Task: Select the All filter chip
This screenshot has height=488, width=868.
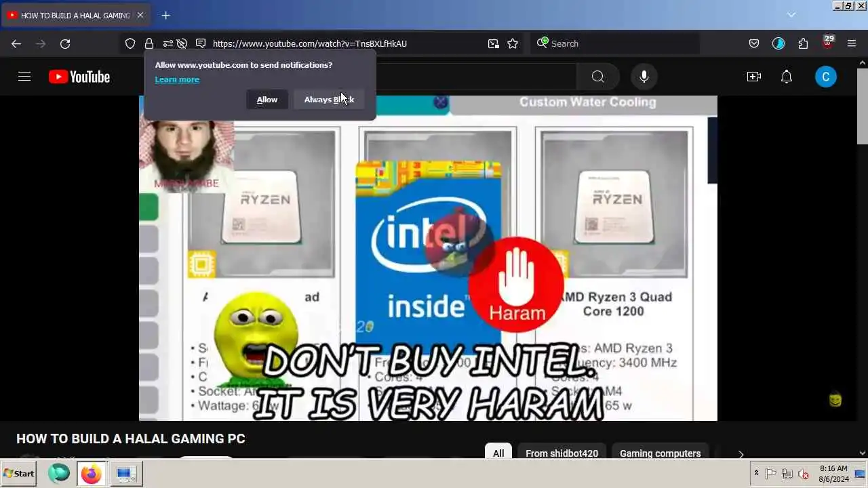Action: pyautogui.click(x=498, y=453)
